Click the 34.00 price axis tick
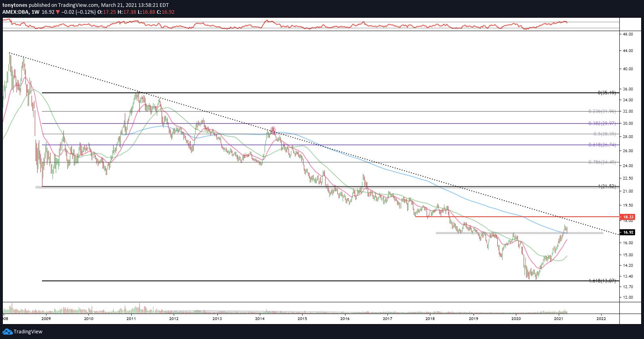This screenshot has width=644, height=339. [628, 100]
